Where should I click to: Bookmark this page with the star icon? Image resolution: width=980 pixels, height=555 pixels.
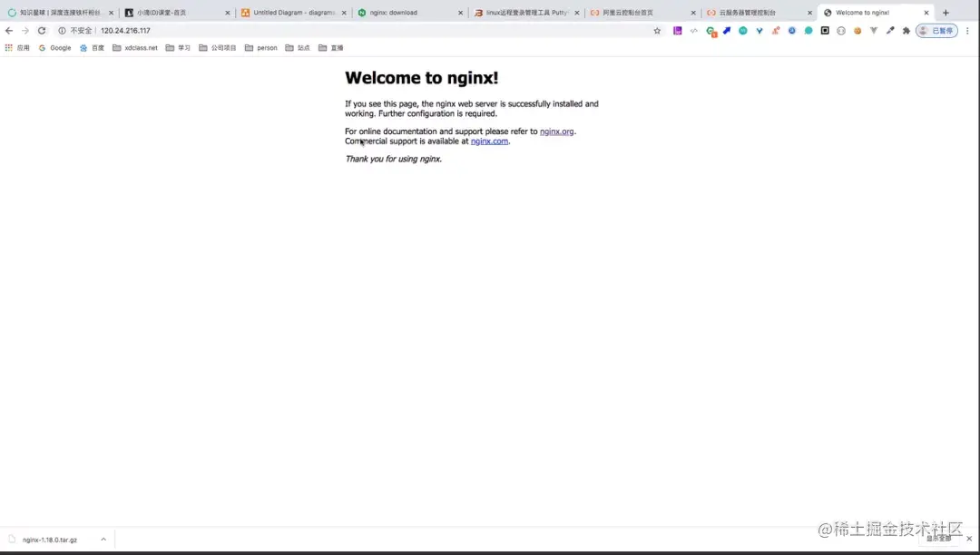coord(657,31)
